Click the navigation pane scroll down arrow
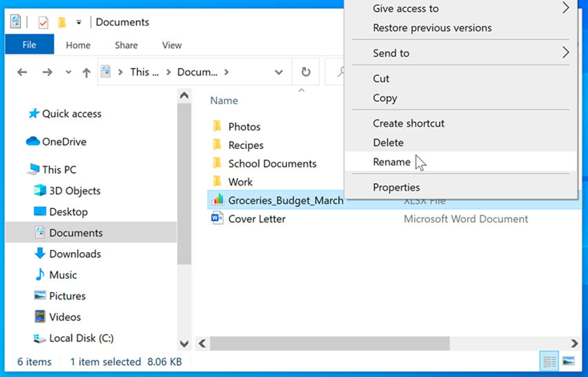Screen dimensions: 588x377 click(184, 343)
